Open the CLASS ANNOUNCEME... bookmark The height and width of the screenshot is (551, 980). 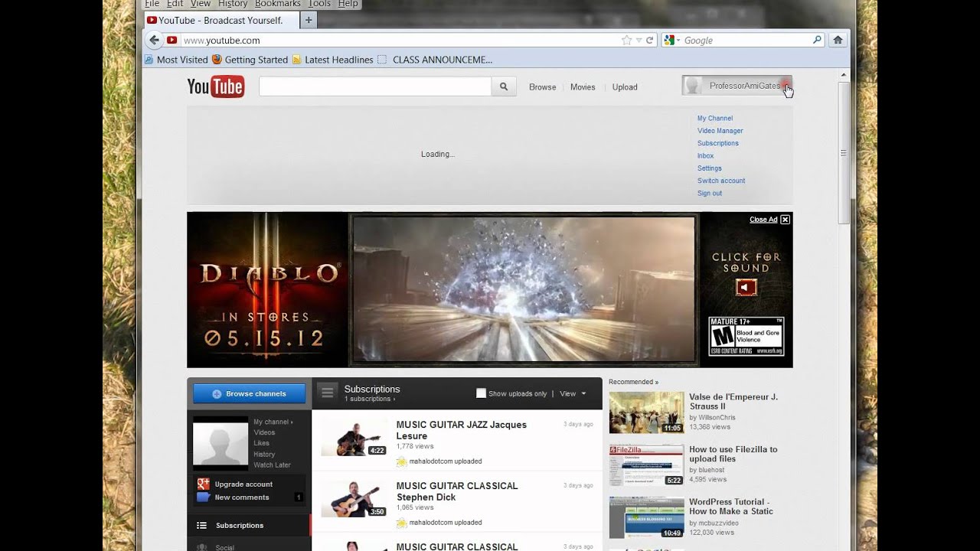pyautogui.click(x=435, y=60)
